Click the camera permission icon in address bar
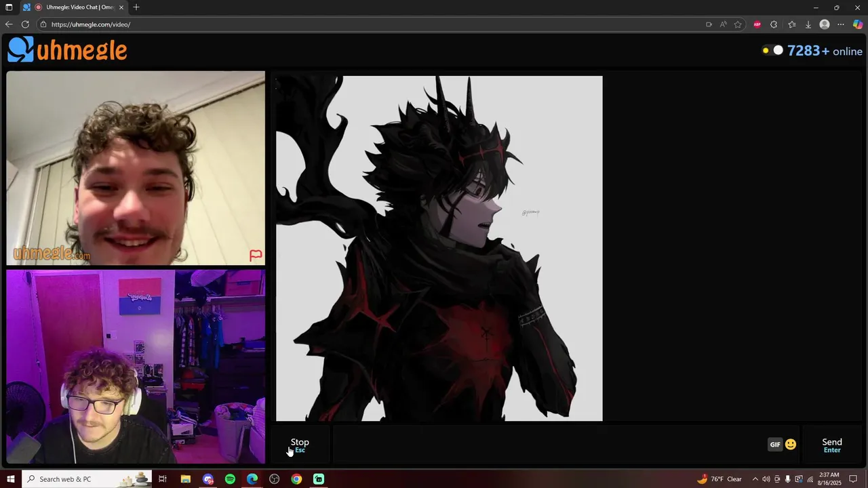The width and height of the screenshot is (868, 488). pyautogui.click(x=709, y=24)
